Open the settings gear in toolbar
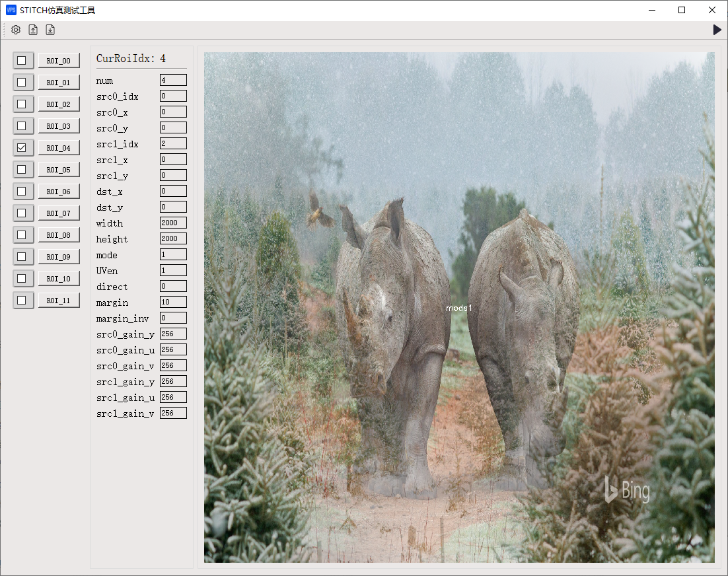The height and width of the screenshot is (576, 728). click(x=16, y=30)
